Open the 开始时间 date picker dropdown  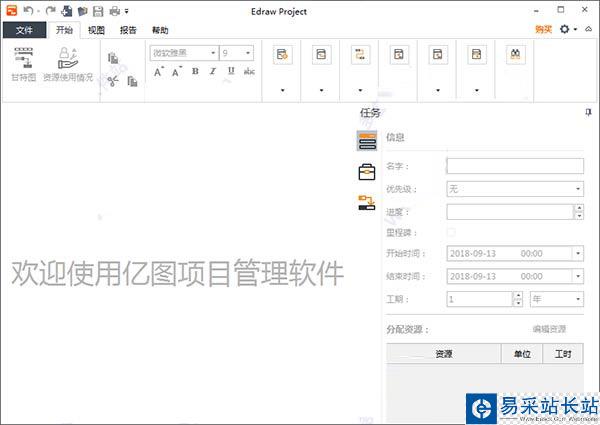(x=578, y=253)
